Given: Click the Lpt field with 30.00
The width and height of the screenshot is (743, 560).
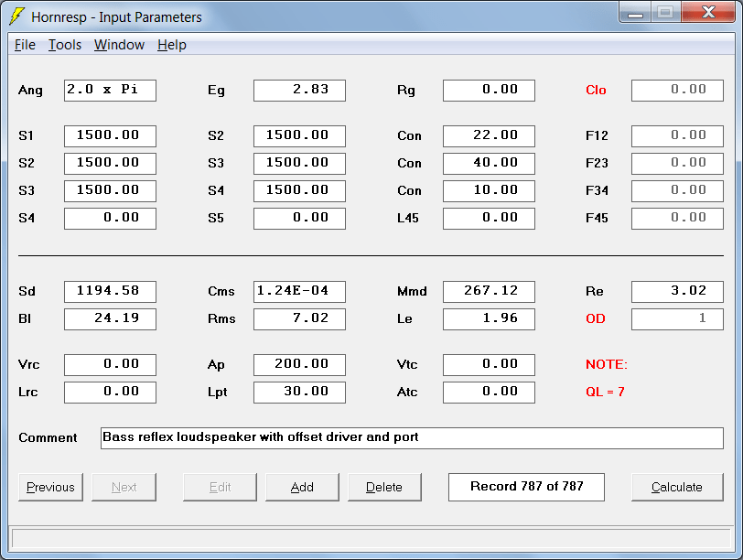Looking at the screenshot, I should coord(299,393).
